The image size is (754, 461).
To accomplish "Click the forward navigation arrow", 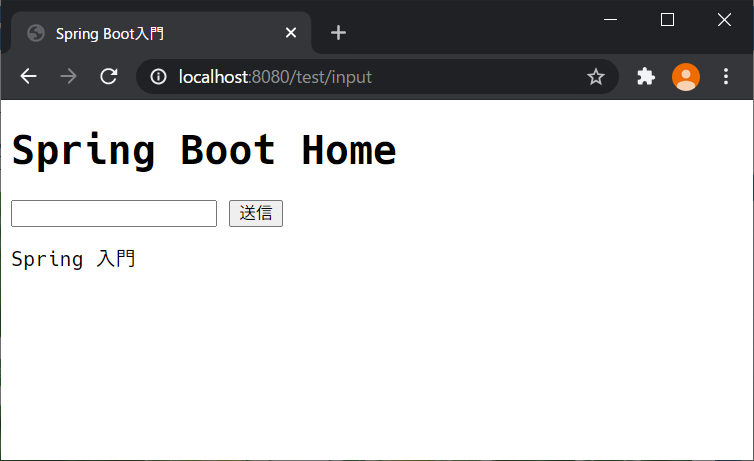I will coord(68,76).
